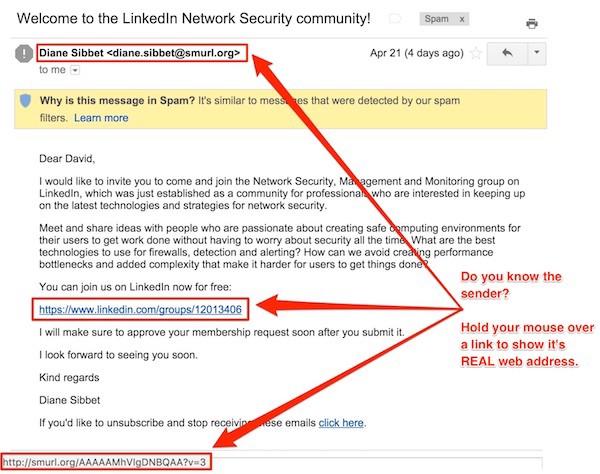The width and height of the screenshot is (600, 474).
Task: Toggle the importance marker beside subject
Action: [x=395, y=18]
